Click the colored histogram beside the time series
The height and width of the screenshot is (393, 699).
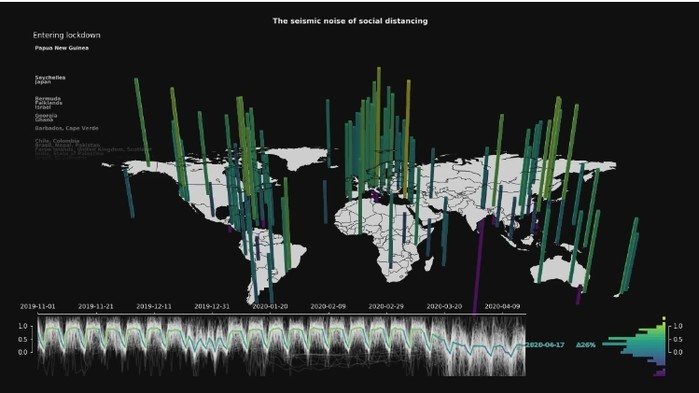pos(635,347)
